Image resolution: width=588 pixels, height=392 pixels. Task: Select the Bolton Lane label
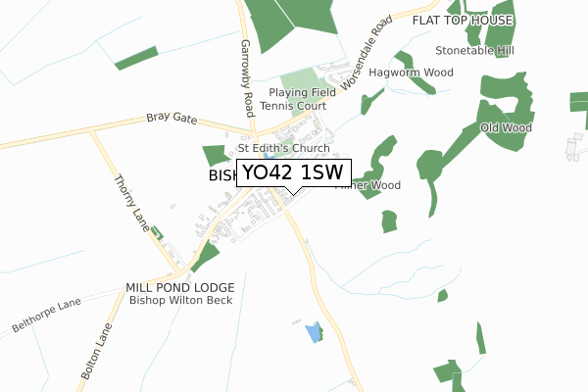(x=96, y=351)
